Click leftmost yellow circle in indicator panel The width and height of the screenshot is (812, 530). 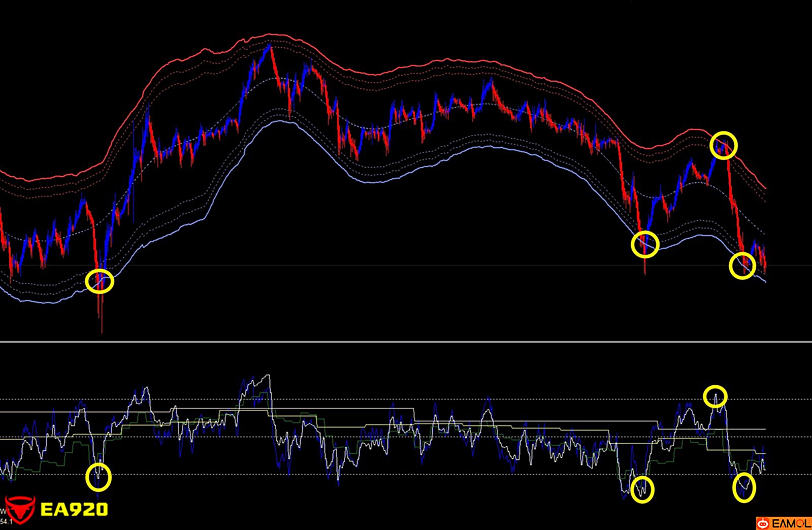[98, 477]
